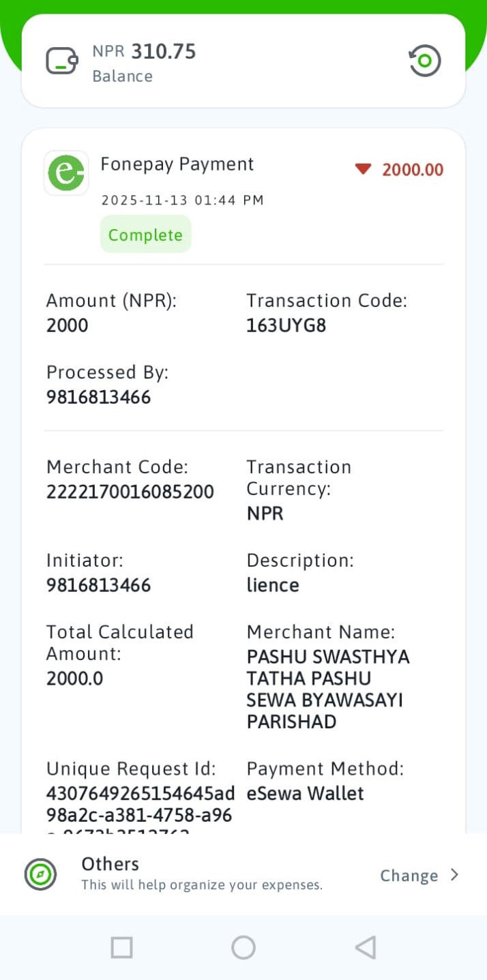Tap the Processed By number 9816813466
487x980 pixels.
[99, 397]
